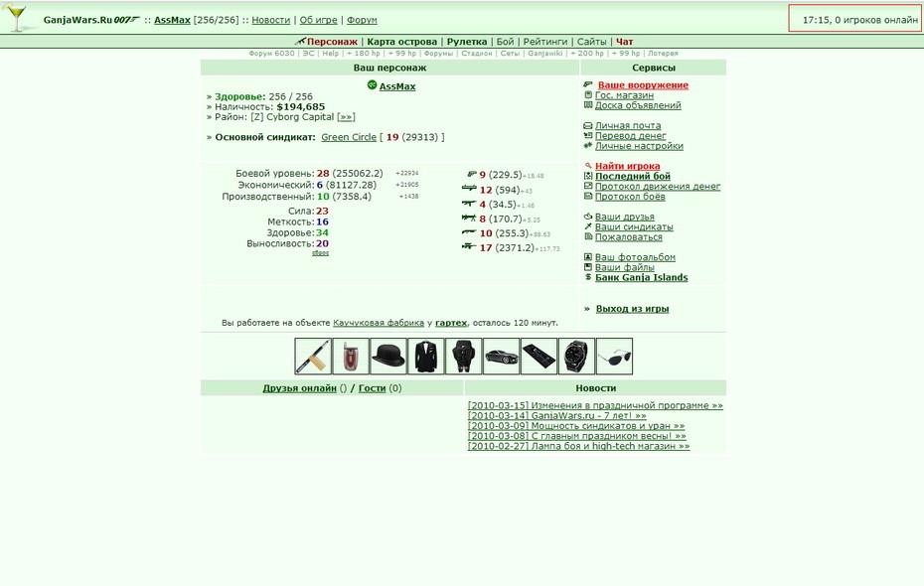The image size is (924, 586).
Task: Open the Ganjawiki submenu link
Action: click(545, 53)
